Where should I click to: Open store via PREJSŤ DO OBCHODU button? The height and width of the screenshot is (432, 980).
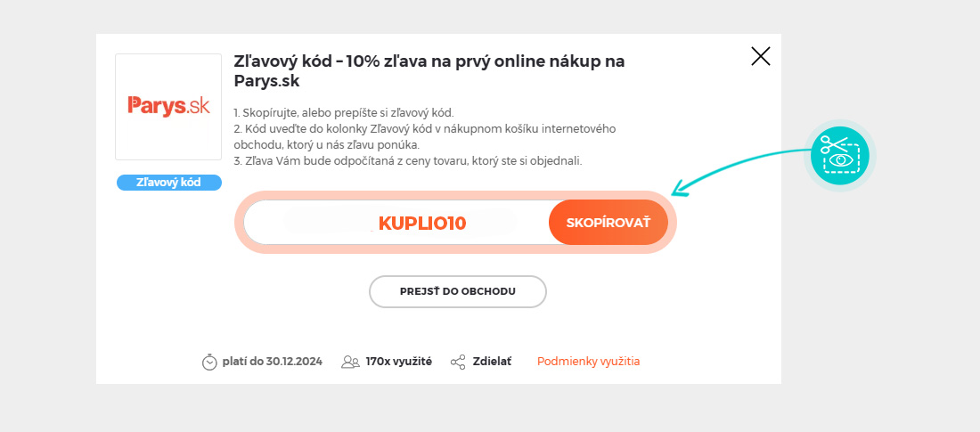click(x=458, y=291)
